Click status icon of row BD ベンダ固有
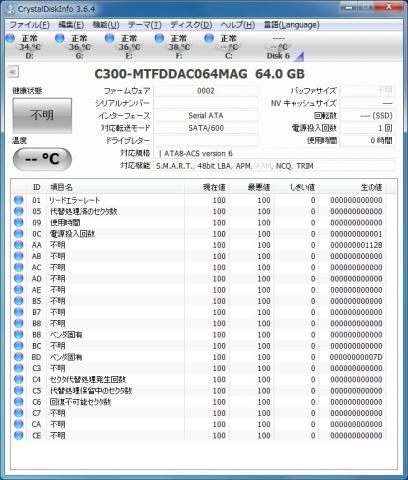The image size is (408, 480). (x=19, y=357)
